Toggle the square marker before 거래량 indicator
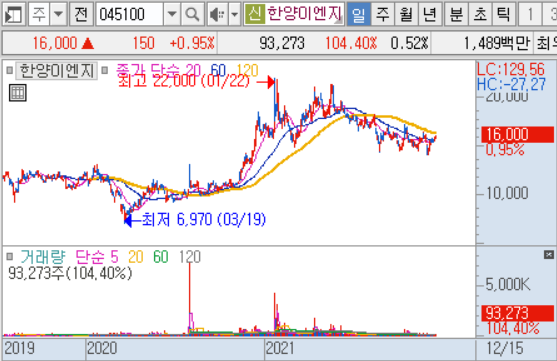The height and width of the screenshot is (361, 557). pyautogui.click(x=10, y=256)
